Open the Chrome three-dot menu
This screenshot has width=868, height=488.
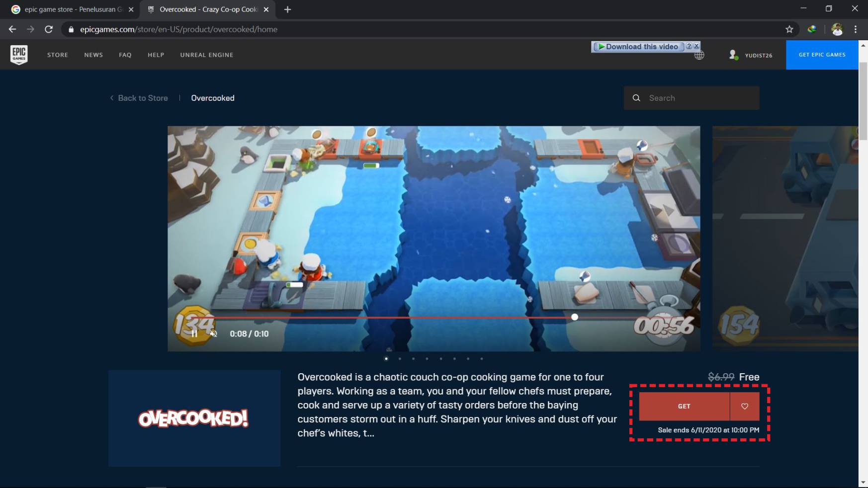[x=856, y=29]
